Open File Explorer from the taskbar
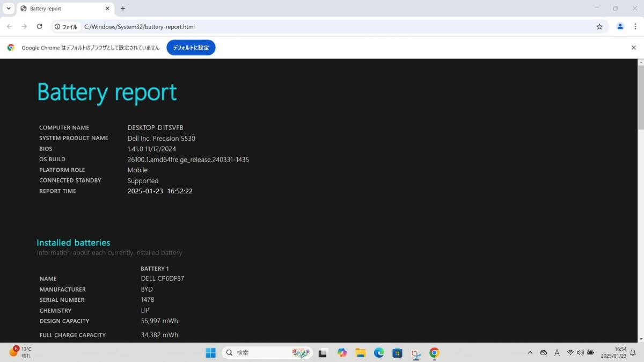 361,352
